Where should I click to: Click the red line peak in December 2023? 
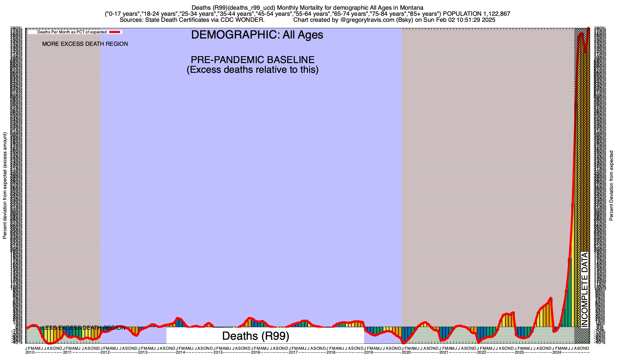[551, 298]
